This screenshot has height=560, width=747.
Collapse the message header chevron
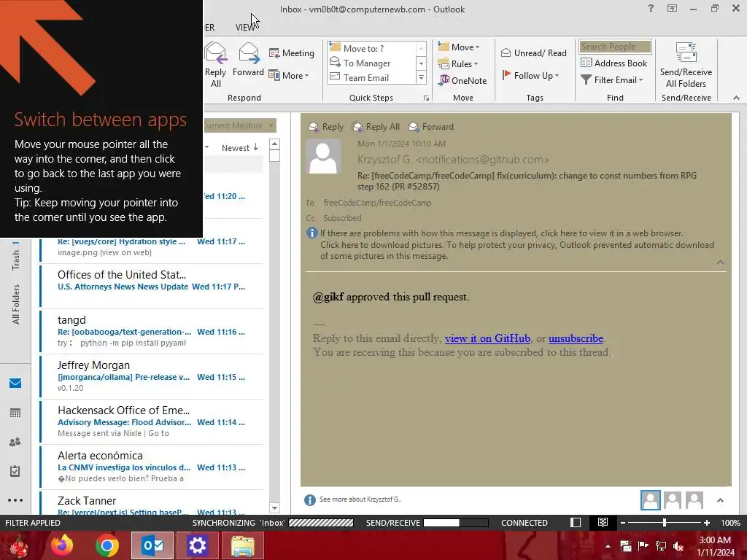click(x=720, y=262)
